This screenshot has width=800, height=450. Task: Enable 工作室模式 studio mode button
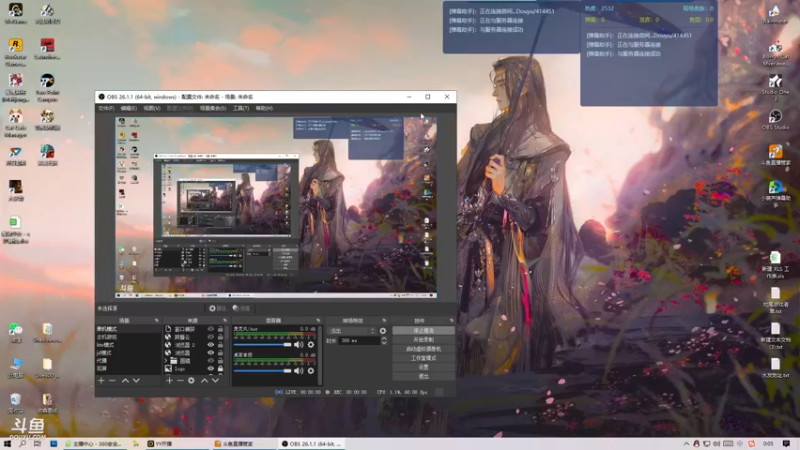(423, 358)
